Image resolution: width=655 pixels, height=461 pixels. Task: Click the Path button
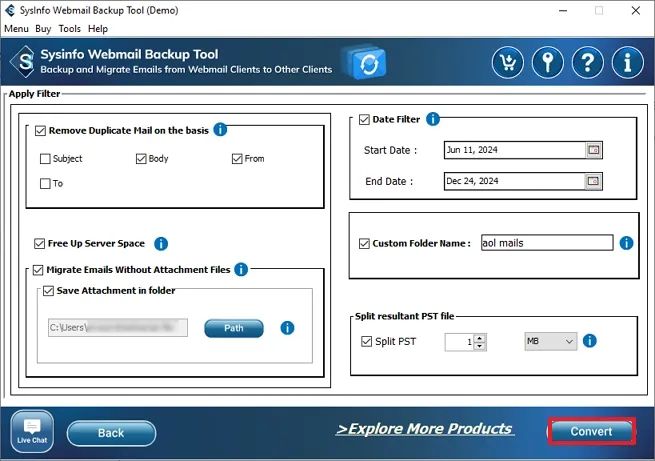pyautogui.click(x=234, y=328)
